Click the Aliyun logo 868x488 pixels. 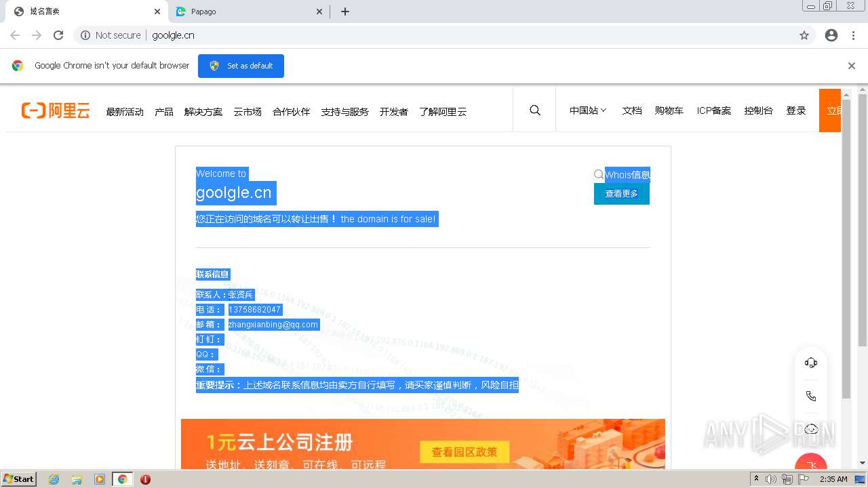56,111
